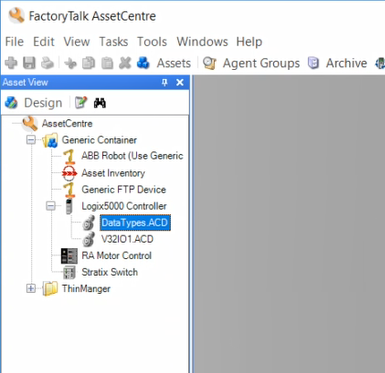Image resolution: width=385 pixels, height=373 pixels.
Task: Select Stratix Switch asset
Action: [110, 272]
